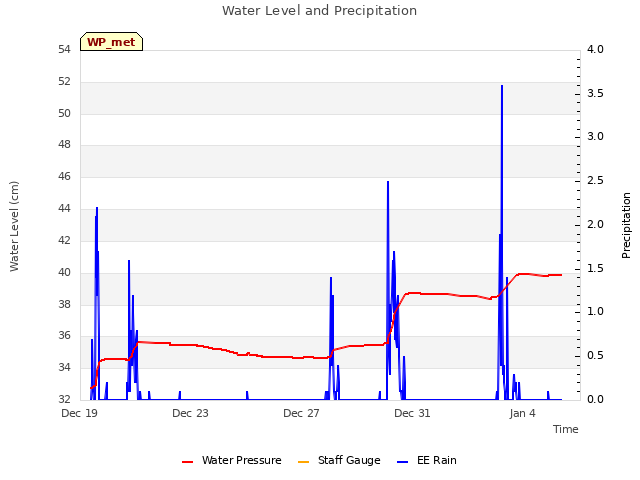640x480 pixels.
Task: Click the Jan 4 x-axis label
Action: (522, 413)
